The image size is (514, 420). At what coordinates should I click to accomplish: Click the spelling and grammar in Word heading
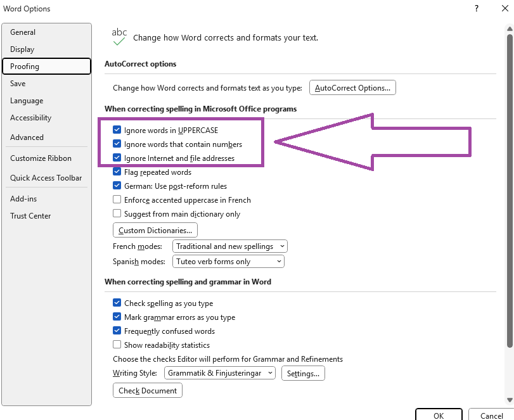click(188, 282)
